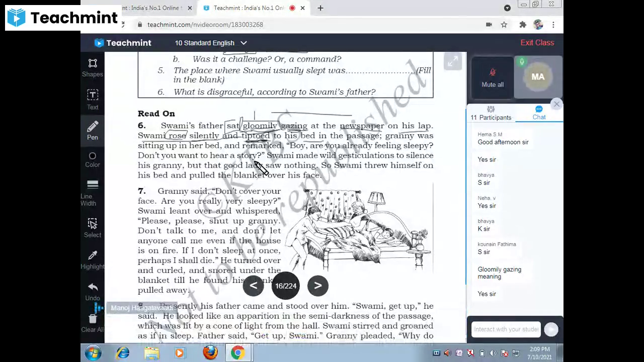Open the Color picker tool
The image size is (644, 362).
click(x=92, y=159)
